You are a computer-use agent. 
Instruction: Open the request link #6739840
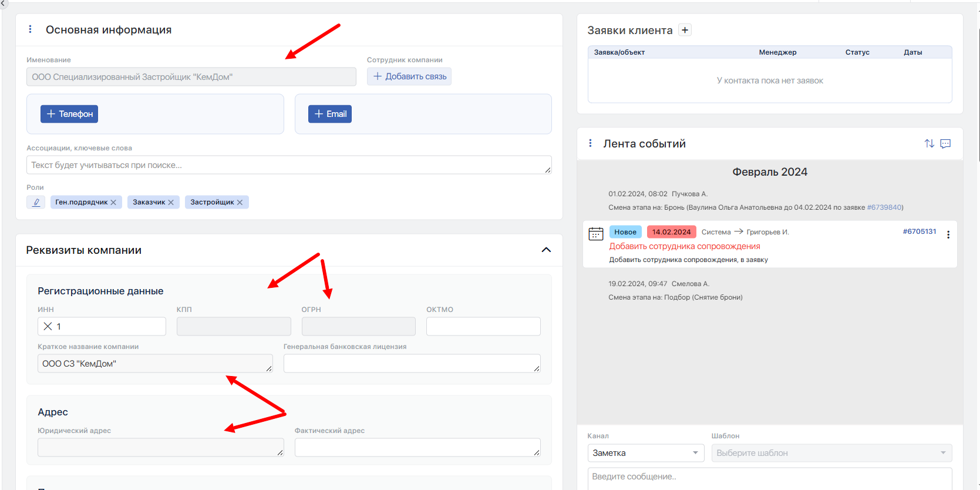click(x=884, y=207)
